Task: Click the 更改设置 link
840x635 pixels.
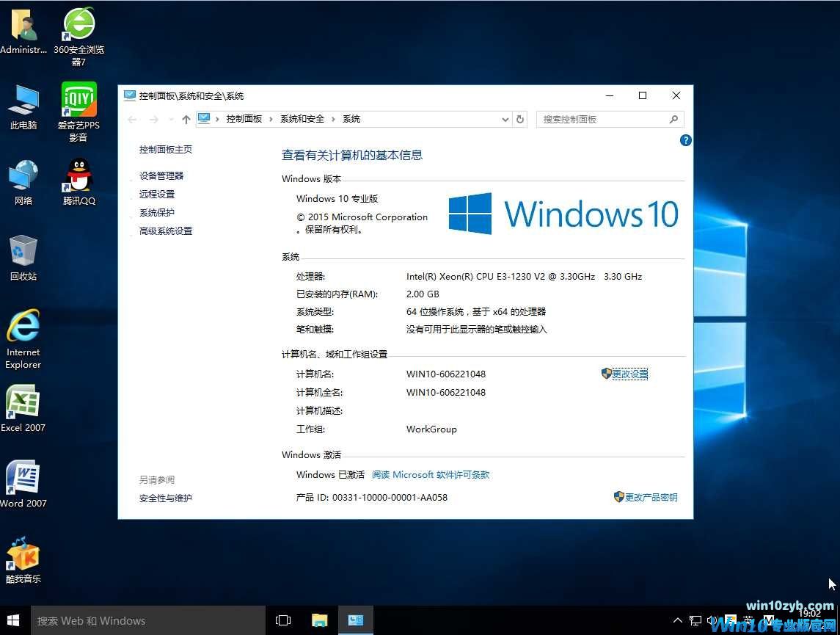Action: (x=629, y=374)
